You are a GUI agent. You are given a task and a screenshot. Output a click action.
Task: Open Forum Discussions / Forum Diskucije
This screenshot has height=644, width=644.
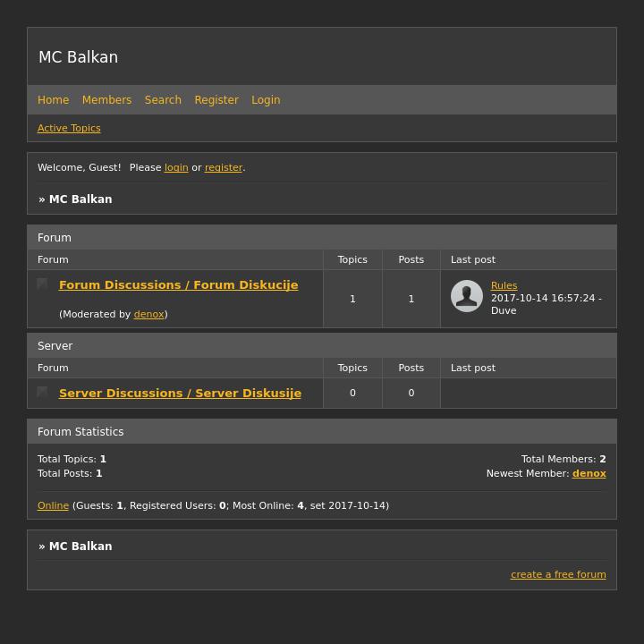tap(178, 285)
